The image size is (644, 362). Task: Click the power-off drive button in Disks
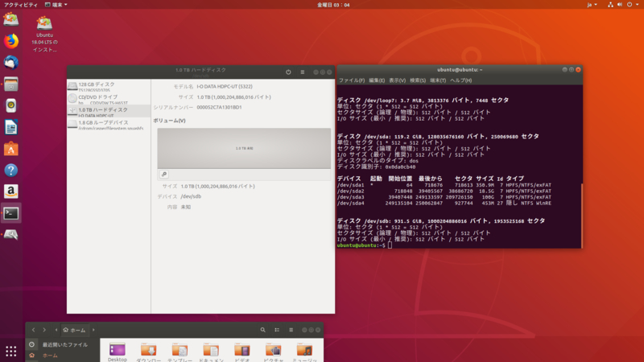pos(288,72)
